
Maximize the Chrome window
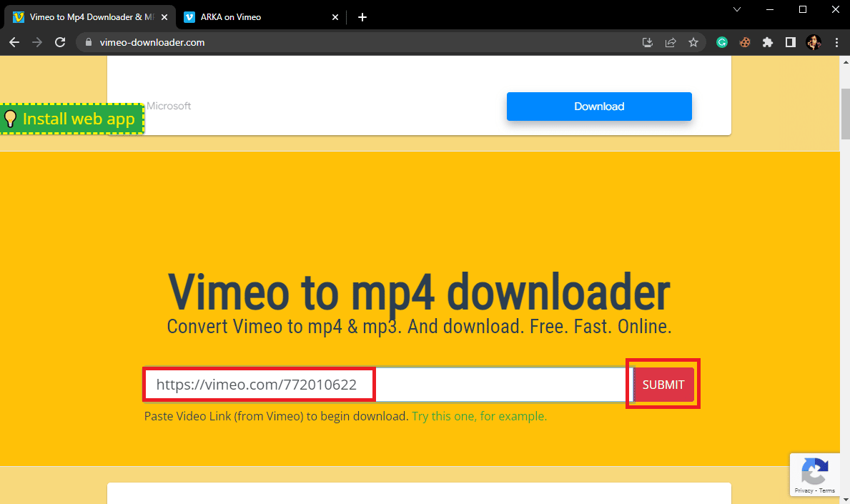click(x=803, y=9)
